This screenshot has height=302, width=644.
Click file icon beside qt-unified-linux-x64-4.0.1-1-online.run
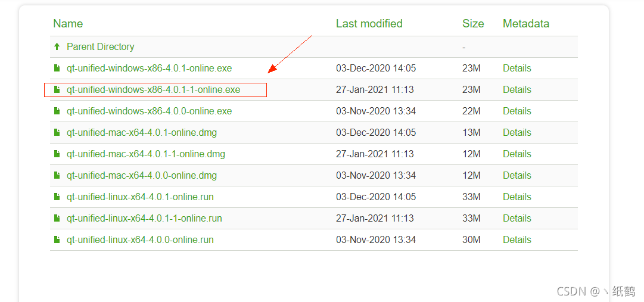(57, 218)
